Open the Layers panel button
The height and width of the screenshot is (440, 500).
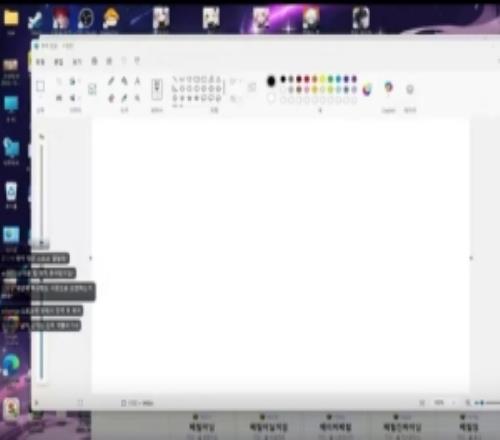click(x=410, y=89)
